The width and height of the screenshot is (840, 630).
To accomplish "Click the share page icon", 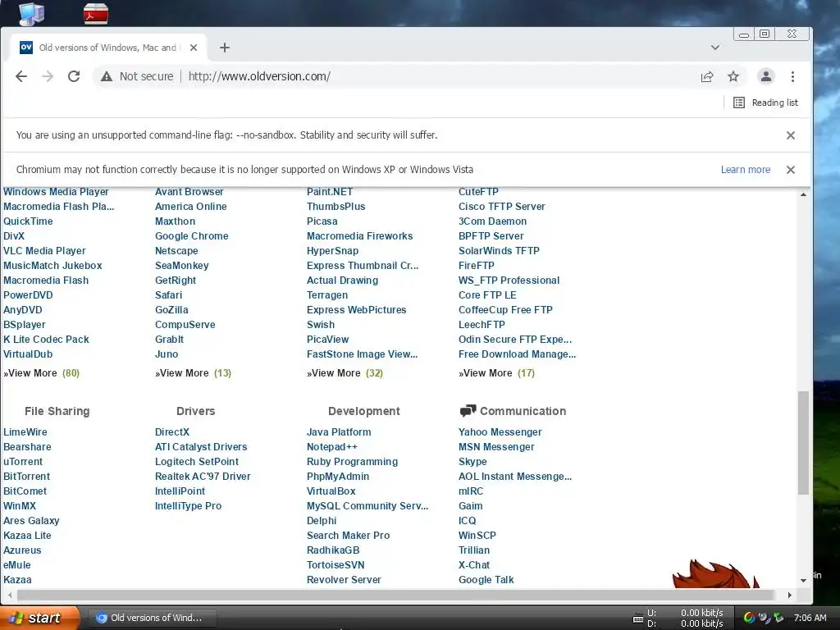I will 707,76.
